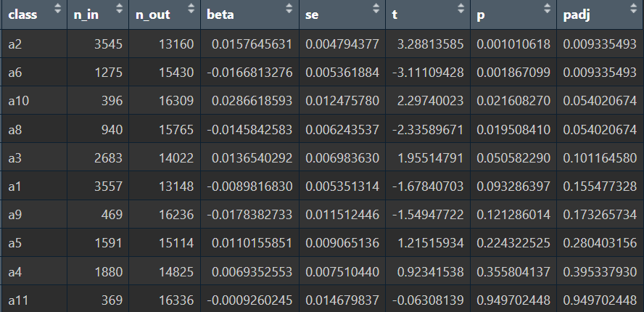The width and height of the screenshot is (644, 312).
Task: Select the a10 class cell
Action: tap(19, 102)
